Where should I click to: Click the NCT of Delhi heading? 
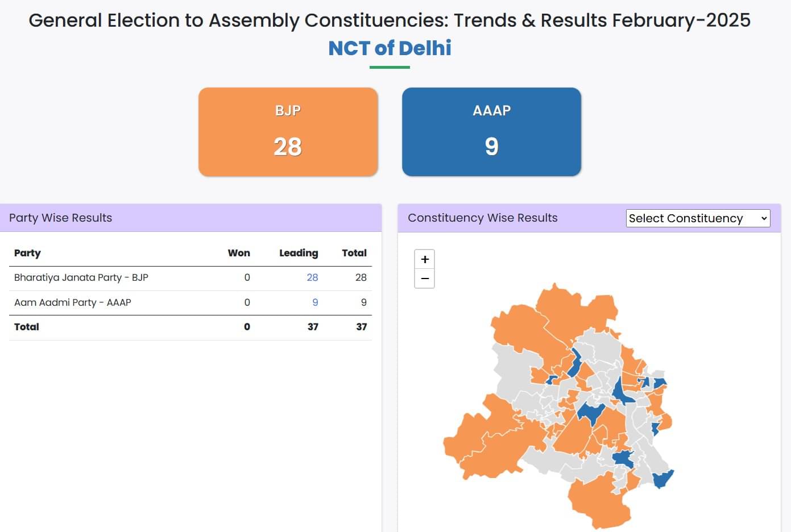point(390,48)
